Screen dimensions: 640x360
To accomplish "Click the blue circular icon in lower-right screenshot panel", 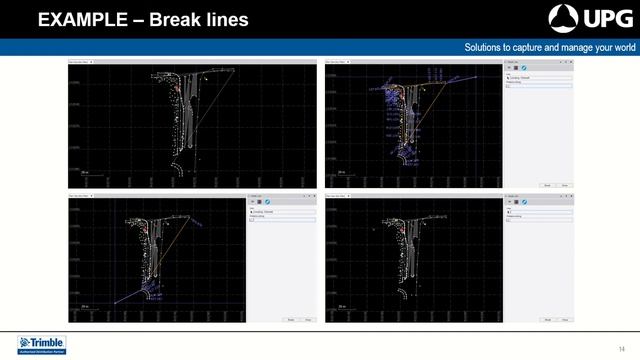I will (524, 202).
